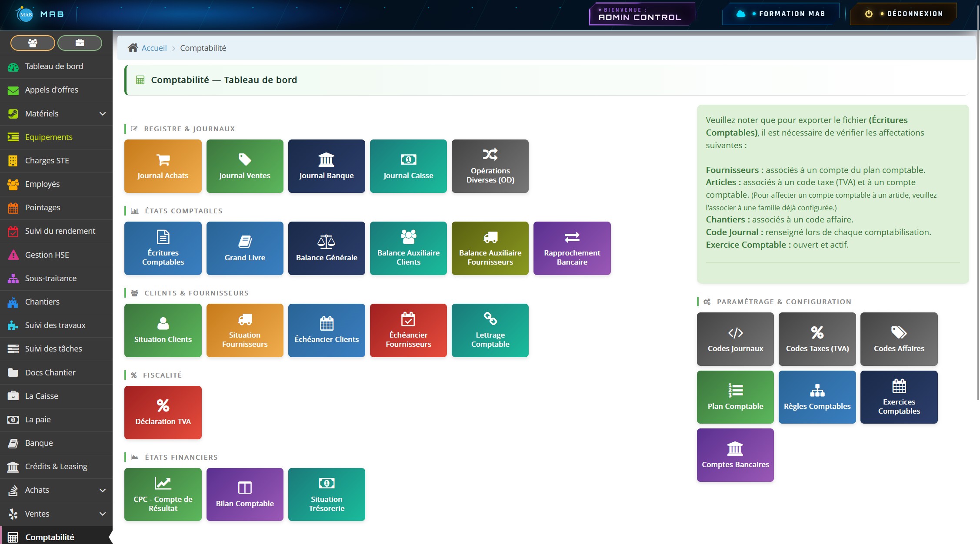Open Employés in the sidebar
Screen dimensions: 980x544
click(x=56, y=184)
